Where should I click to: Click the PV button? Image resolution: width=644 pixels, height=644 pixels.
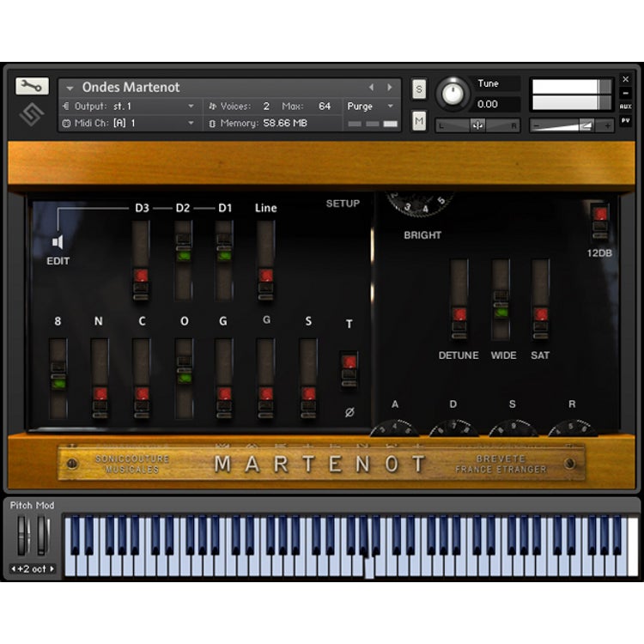625,121
